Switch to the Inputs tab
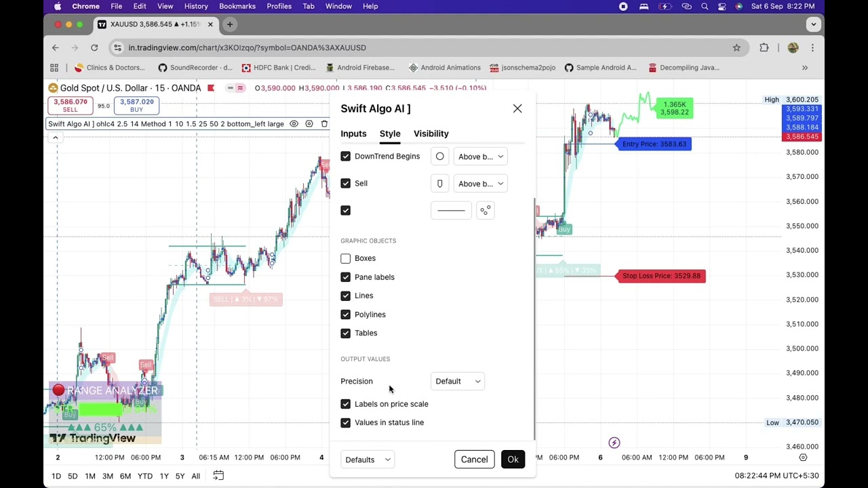Screen dimensions: 868x488 [353, 134]
